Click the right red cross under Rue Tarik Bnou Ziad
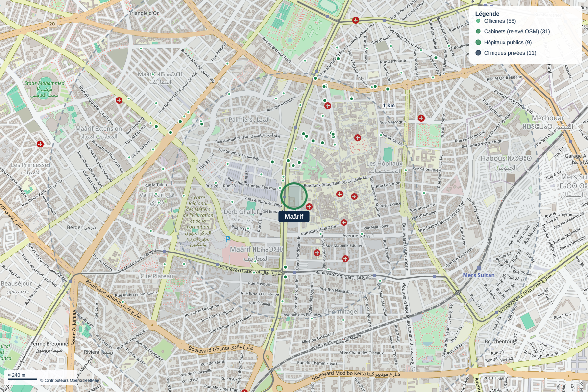 [354, 196]
